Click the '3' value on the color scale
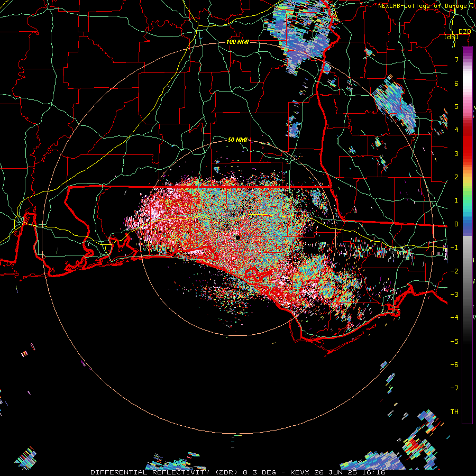The width and height of the screenshot is (476, 476). pos(456,153)
